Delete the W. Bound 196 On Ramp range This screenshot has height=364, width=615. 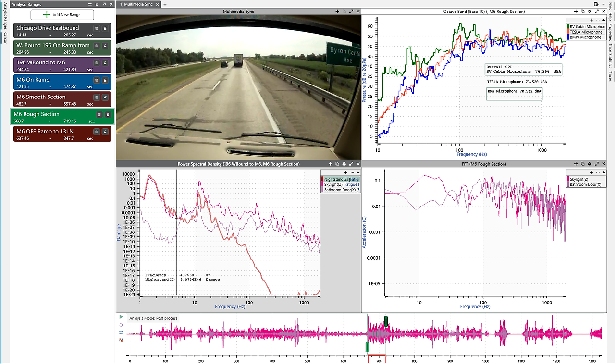click(97, 46)
